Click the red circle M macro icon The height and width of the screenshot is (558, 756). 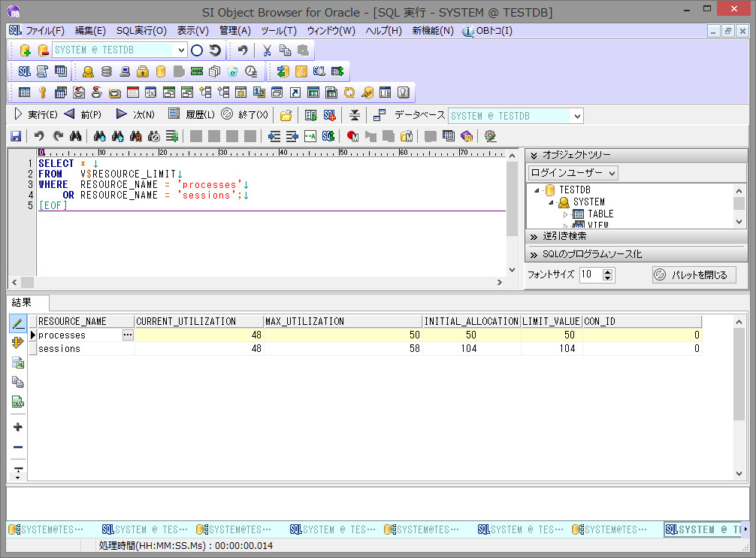pyautogui.click(x=352, y=136)
